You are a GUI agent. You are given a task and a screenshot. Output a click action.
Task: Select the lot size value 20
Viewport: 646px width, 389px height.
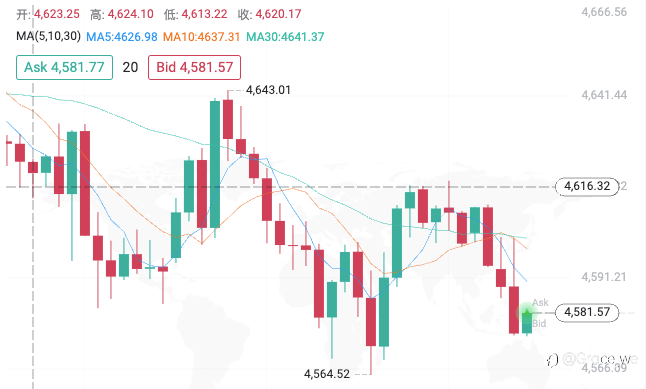pyautogui.click(x=130, y=67)
